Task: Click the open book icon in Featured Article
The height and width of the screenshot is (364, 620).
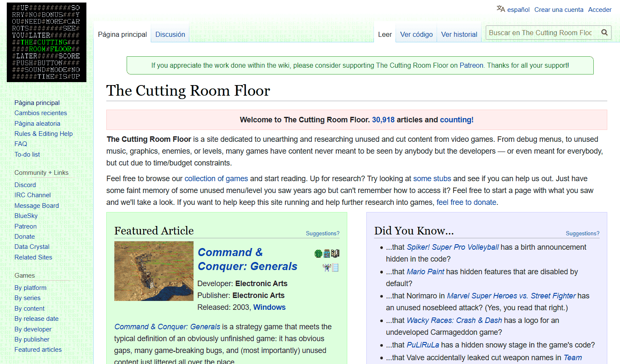Action: point(335,254)
